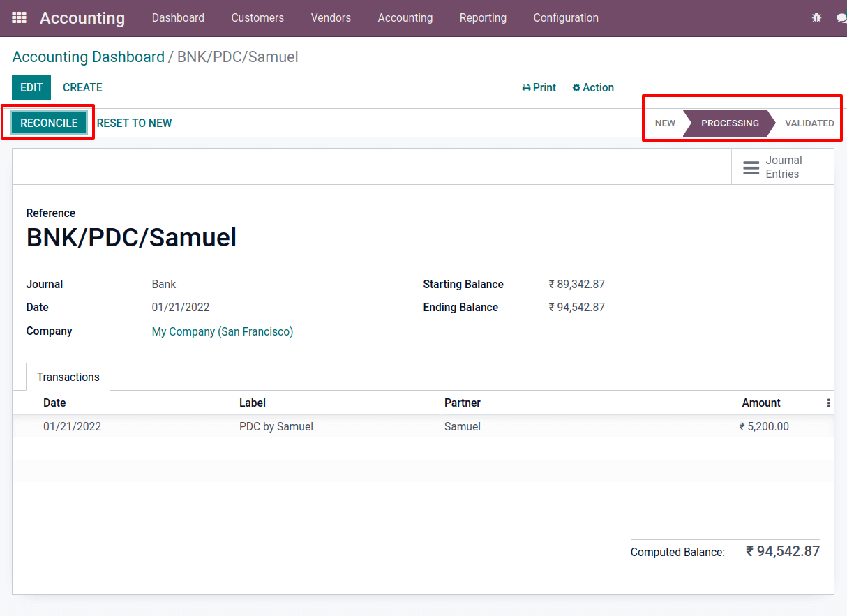Sort by the Amount column header
The image size is (847, 616).
761,403
